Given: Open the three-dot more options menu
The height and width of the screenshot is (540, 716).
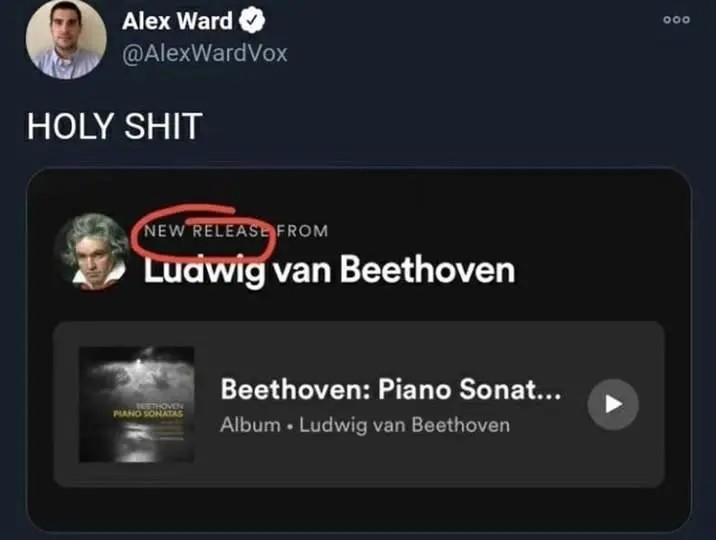Looking at the screenshot, I should point(676,20).
